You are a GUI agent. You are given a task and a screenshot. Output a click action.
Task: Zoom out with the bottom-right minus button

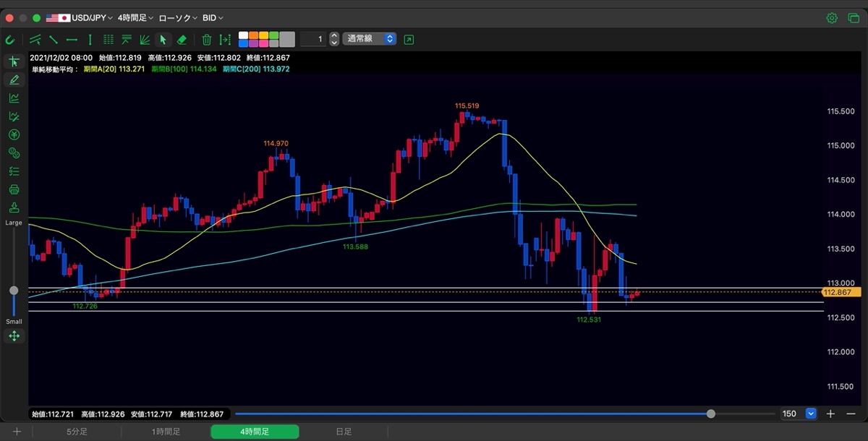pyautogui.click(x=849, y=414)
